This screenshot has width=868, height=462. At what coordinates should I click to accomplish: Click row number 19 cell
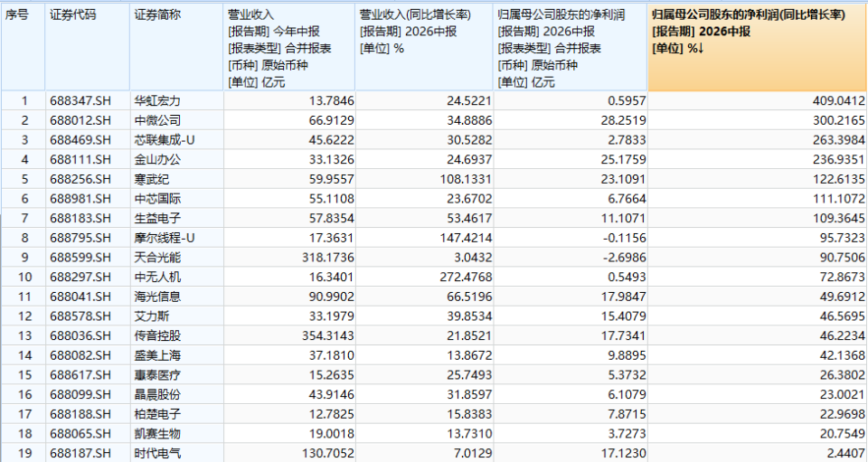point(24,453)
